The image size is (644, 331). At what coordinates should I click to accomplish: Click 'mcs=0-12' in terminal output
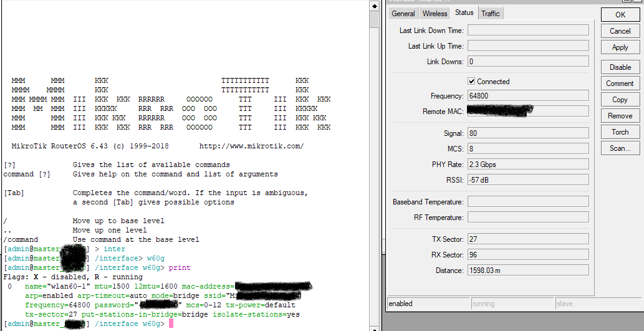pyautogui.click(x=204, y=305)
